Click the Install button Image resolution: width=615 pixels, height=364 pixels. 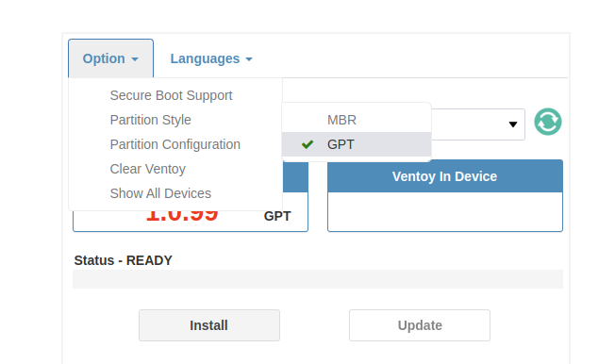click(x=209, y=325)
